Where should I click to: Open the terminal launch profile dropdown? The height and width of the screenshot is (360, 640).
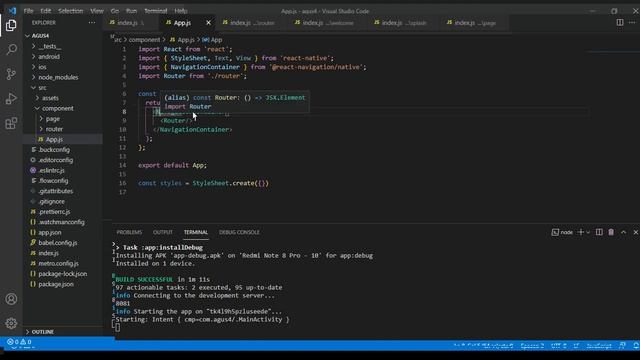[x=588, y=232]
